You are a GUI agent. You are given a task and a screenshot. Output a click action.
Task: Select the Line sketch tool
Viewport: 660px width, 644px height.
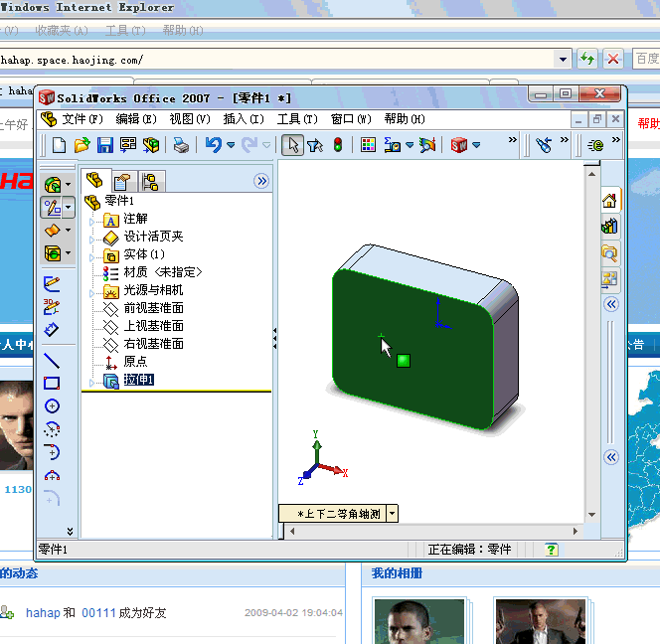pyautogui.click(x=52, y=361)
